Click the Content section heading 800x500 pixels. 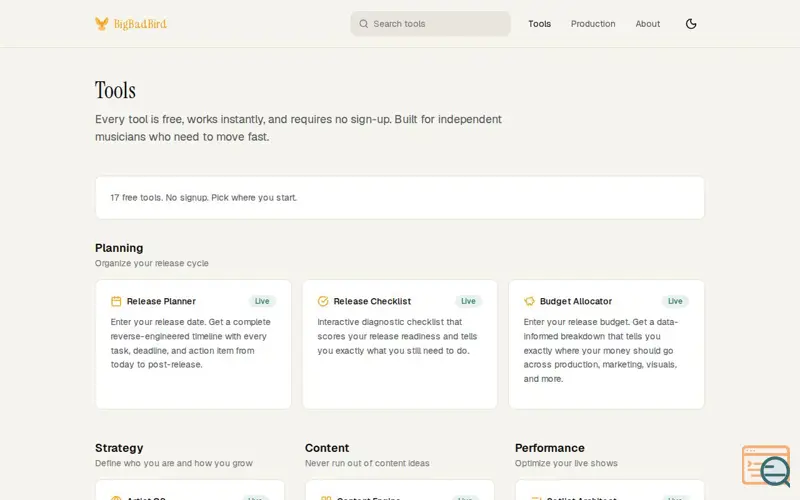pos(327,448)
